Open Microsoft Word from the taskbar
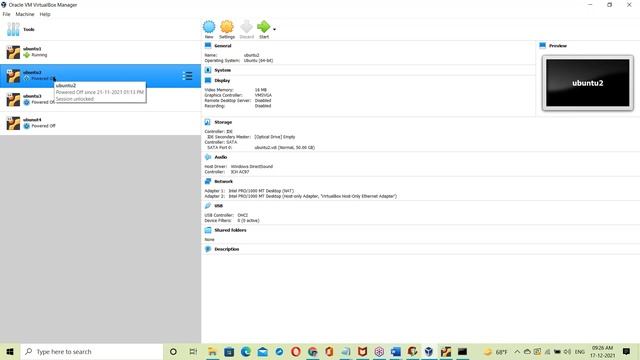Screen dimensions: 640x360 396,351
